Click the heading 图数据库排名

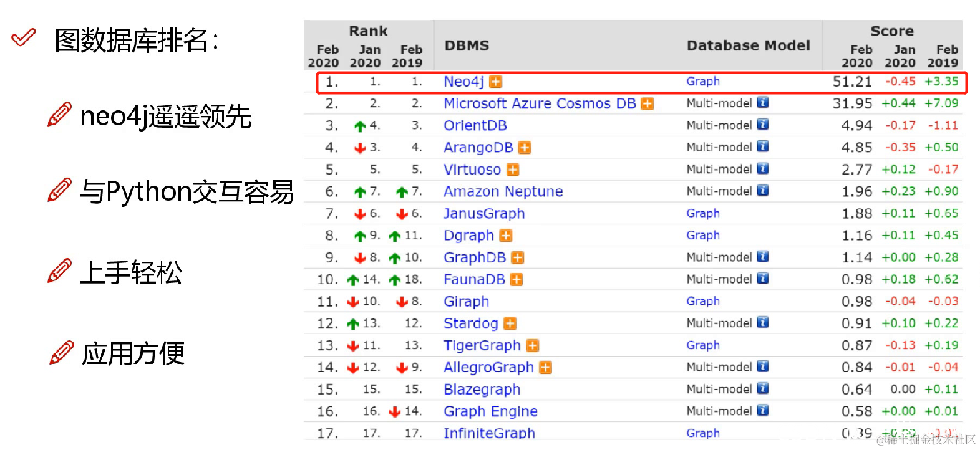pos(137,41)
